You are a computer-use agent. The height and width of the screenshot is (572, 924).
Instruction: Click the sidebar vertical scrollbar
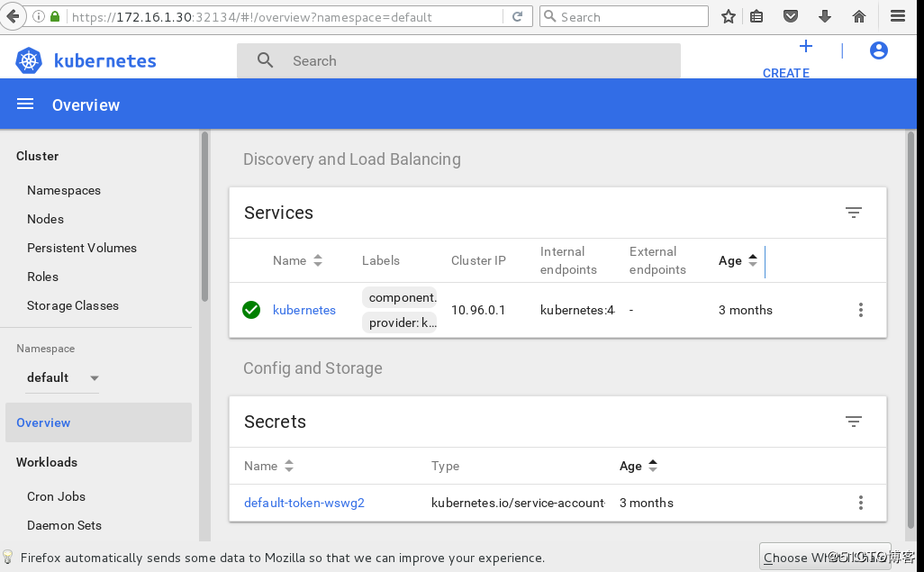[x=204, y=217]
